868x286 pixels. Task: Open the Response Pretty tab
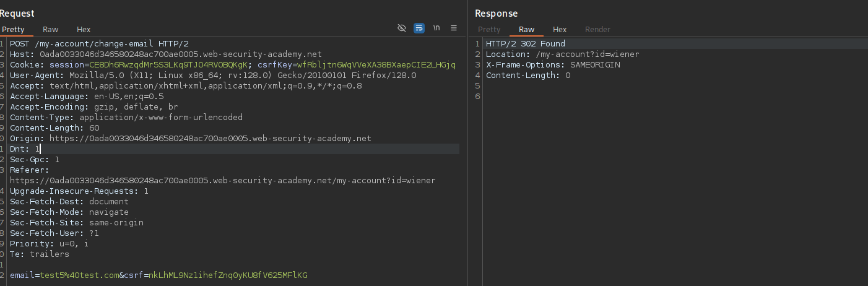click(x=489, y=29)
